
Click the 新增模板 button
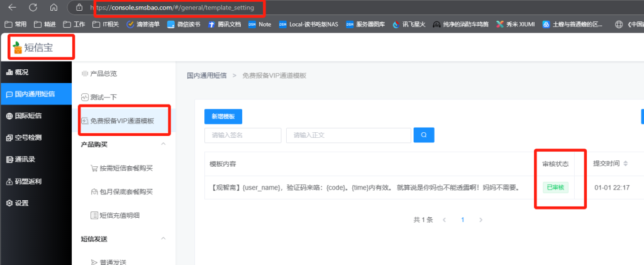tap(223, 116)
